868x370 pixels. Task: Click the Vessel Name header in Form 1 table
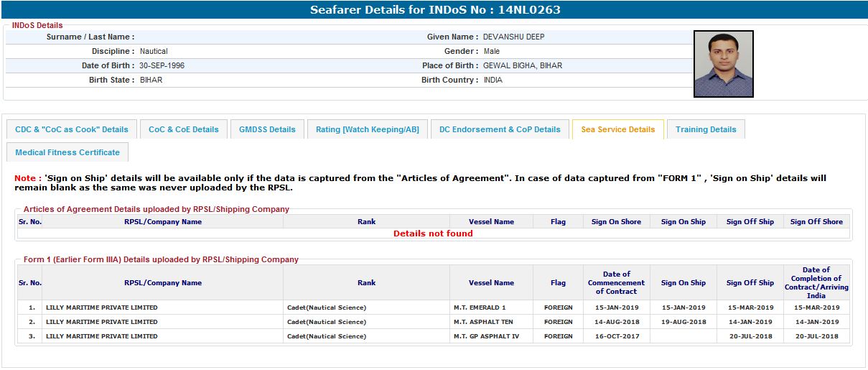[x=491, y=283]
